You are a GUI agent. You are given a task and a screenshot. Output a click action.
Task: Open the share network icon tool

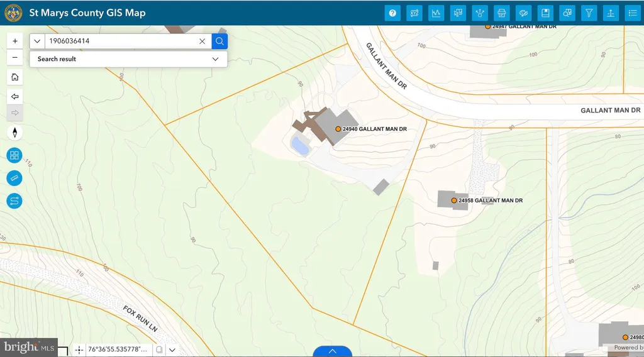[x=480, y=13]
